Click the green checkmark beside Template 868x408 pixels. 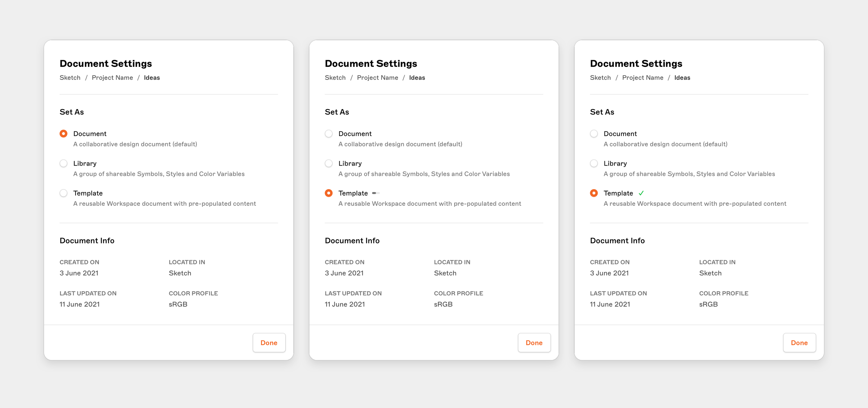[641, 193]
